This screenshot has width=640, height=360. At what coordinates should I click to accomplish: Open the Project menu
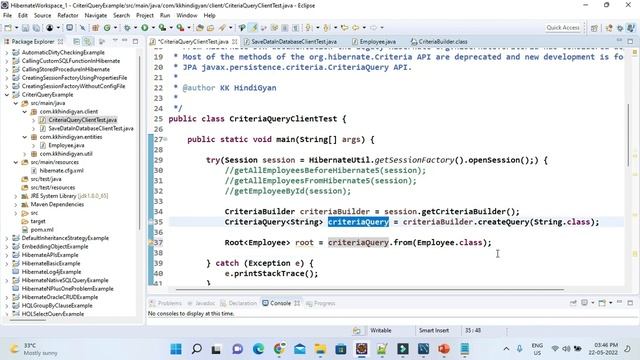pyautogui.click(x=145, y=16)
